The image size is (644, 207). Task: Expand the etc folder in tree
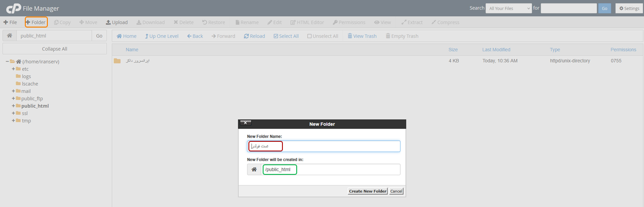tap(13, 69)
